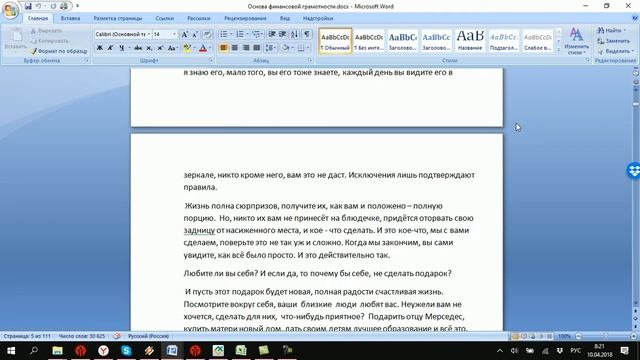Expand the Find (Найти) dropdown arrow
Viewport: 640px width, 360px height.
(x=624, y=30)
